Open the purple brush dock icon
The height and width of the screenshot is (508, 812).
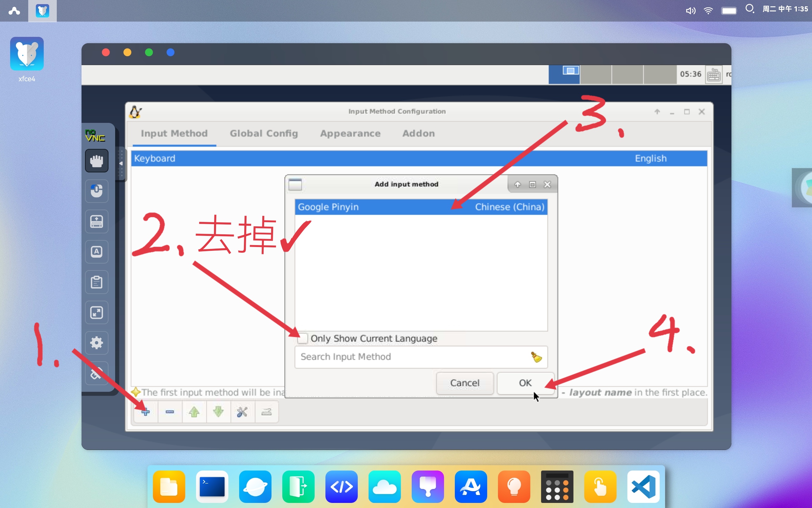click(428, 486)
